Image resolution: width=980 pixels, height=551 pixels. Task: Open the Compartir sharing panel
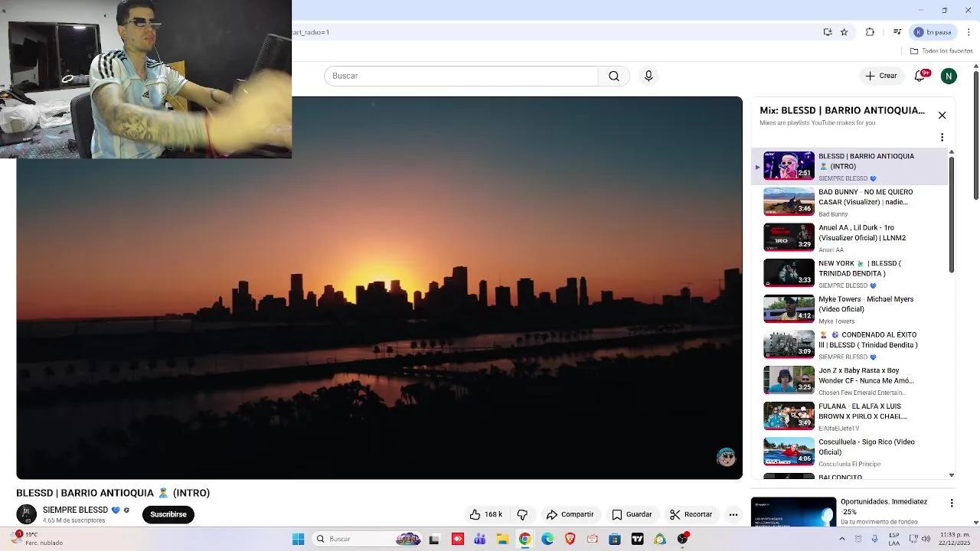click(570, 514)
